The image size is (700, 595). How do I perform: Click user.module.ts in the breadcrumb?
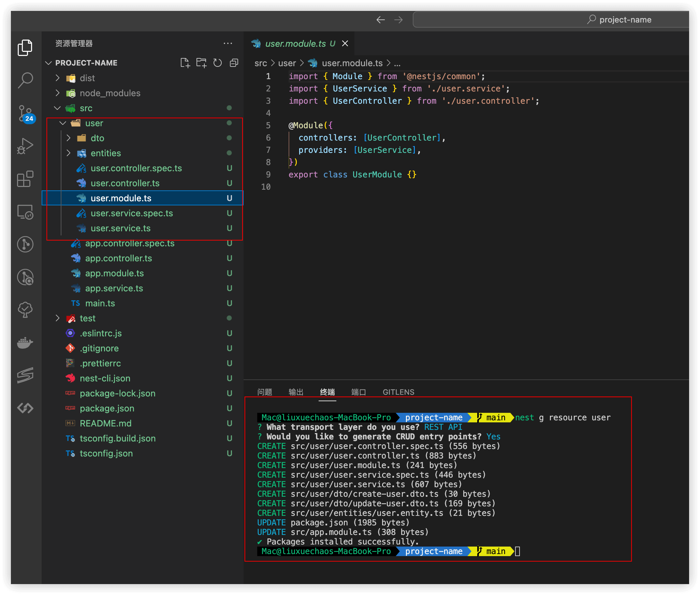(x=352, y=63)
